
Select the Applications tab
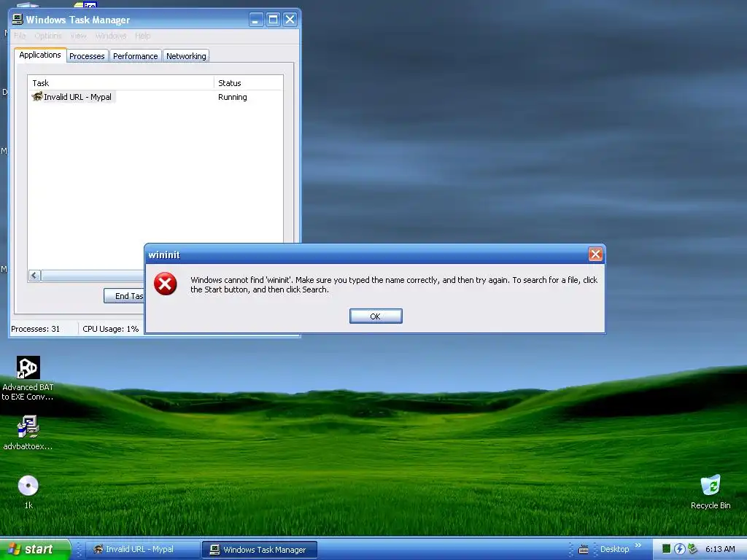pos(40,55)
